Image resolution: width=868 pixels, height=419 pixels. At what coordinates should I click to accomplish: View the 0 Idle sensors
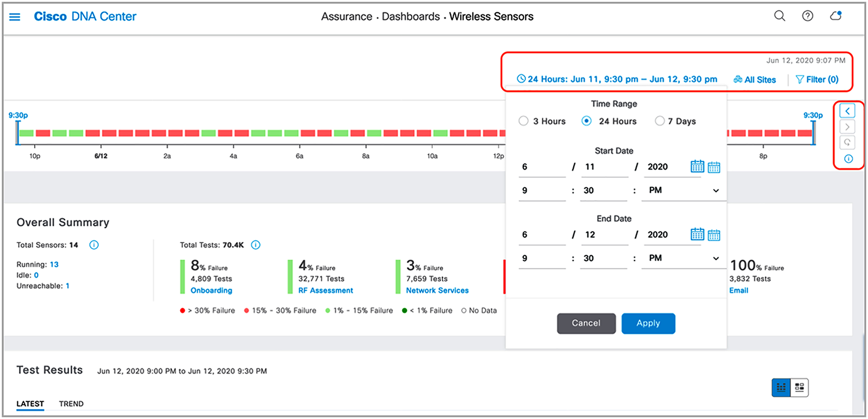click(36, 275)
